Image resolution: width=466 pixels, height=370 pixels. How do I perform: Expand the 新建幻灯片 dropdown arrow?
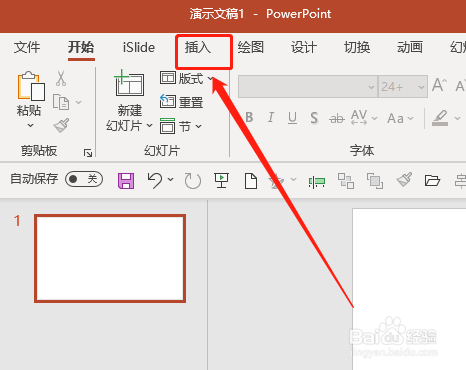point(149,126)
